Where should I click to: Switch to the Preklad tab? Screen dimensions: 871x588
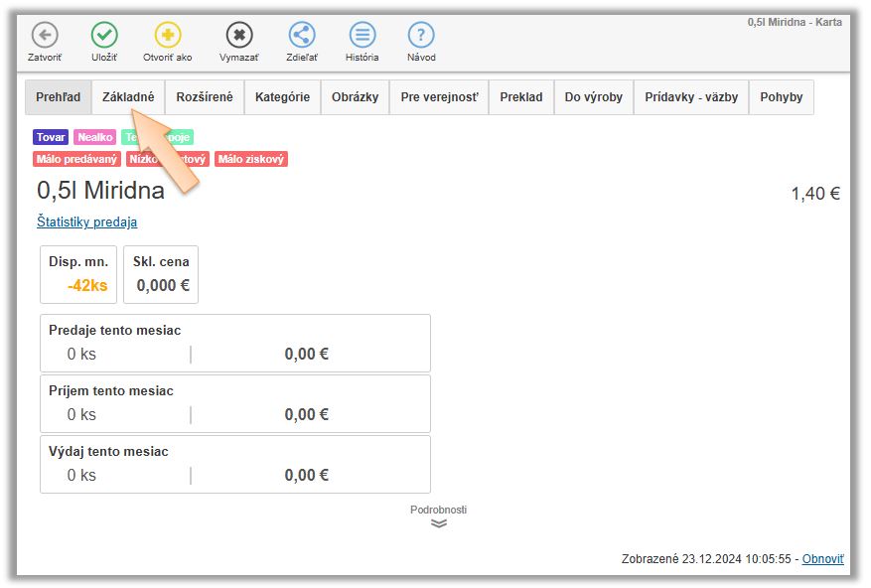pos(521,97)
